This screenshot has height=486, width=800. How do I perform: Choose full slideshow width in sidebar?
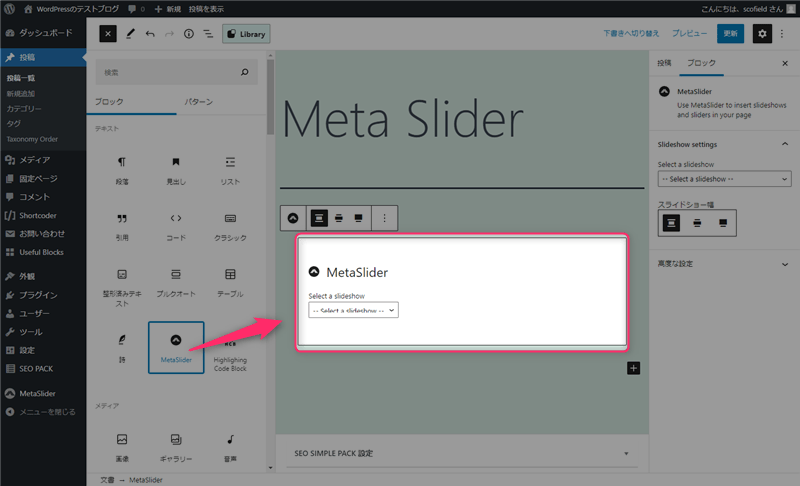tap(722, 223)
